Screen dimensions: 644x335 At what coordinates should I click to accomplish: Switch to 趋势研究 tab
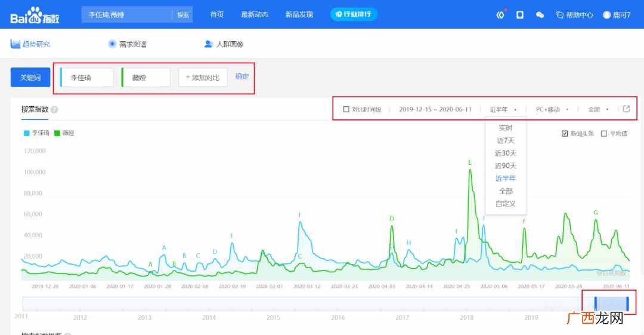[30, 44]
